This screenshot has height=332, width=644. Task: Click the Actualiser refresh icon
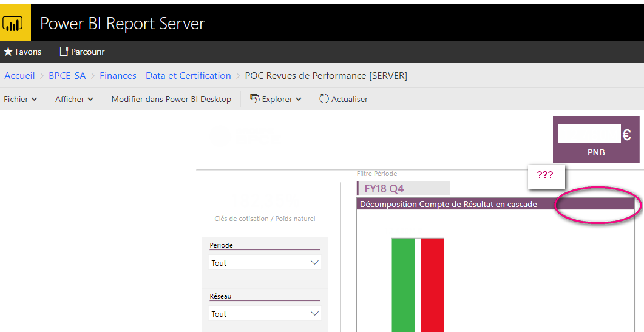pos(324,99)
